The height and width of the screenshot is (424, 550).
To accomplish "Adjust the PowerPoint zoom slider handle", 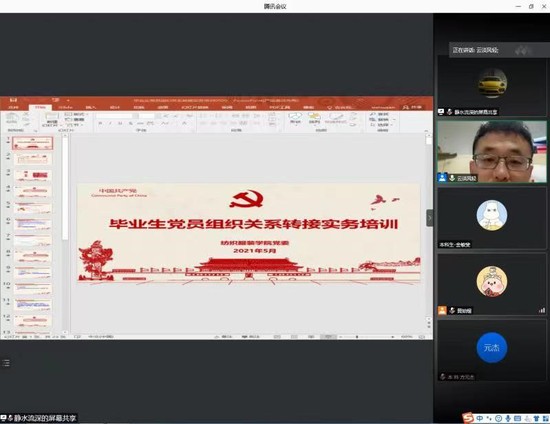I will (357, 337).
